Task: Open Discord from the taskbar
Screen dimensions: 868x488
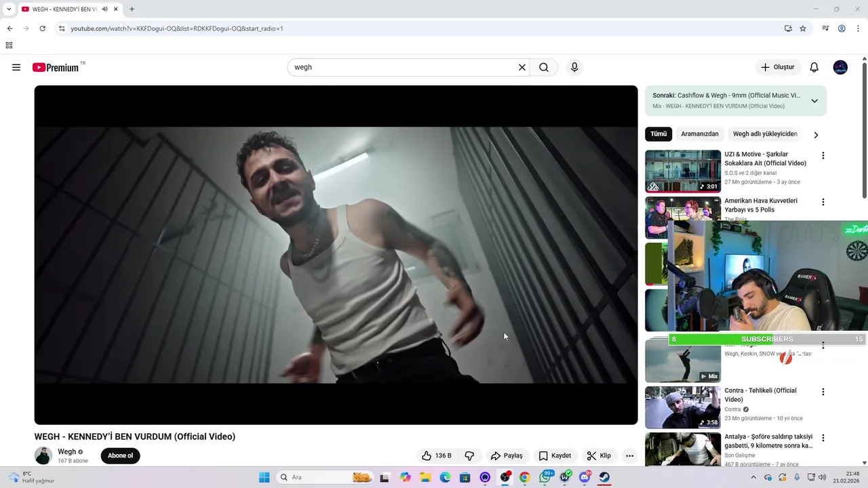Action: pos(585,477)
